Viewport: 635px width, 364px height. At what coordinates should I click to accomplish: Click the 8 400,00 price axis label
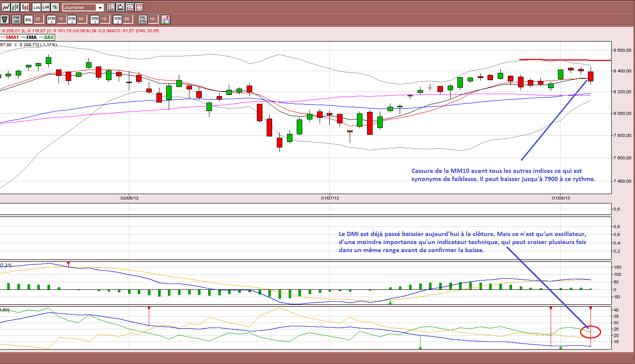pos(623,71)
